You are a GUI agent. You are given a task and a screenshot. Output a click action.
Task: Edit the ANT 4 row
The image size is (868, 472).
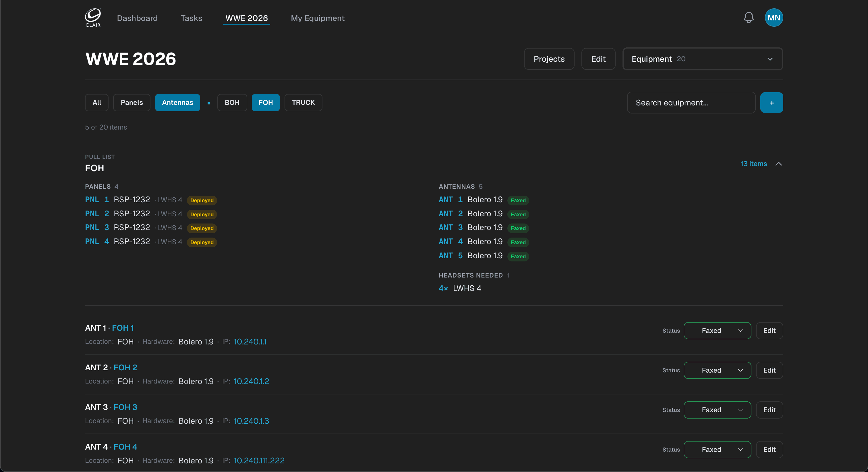(x=769, y=449)
